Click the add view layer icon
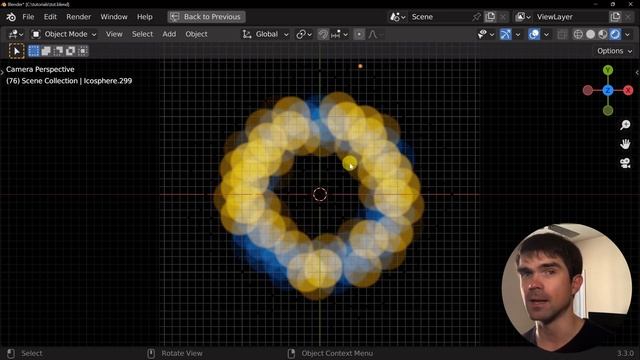Viewport: 640px width, 360px height. pyautogui.click(x=615, y=17)
